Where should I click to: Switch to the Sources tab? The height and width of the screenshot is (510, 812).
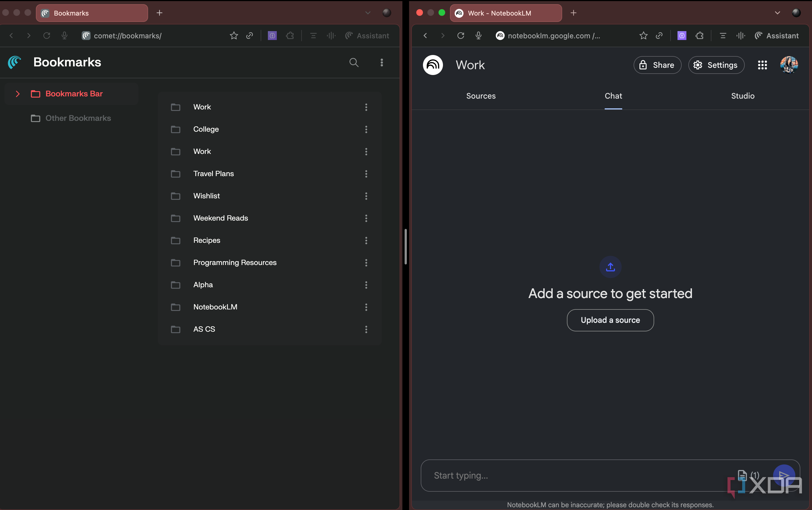coord(480,96)
